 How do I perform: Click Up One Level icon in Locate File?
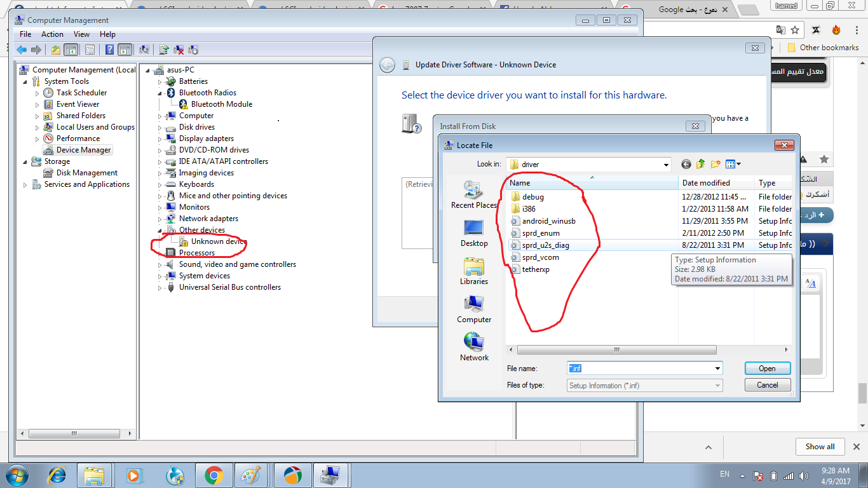701,165
